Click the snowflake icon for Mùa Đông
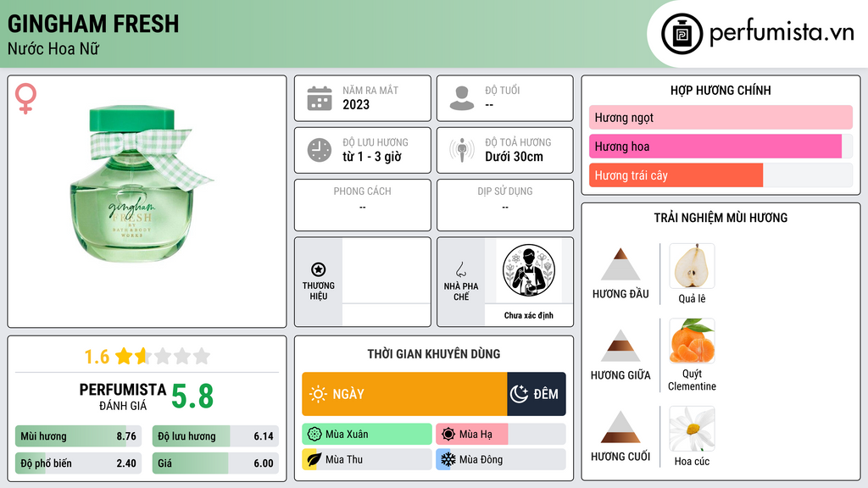 pos(448,459)
